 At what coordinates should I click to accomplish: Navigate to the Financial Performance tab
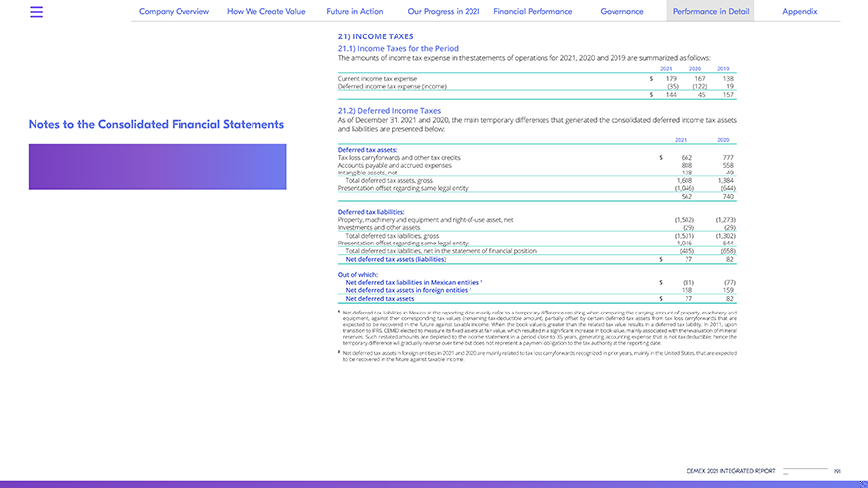tap(533, 12)
